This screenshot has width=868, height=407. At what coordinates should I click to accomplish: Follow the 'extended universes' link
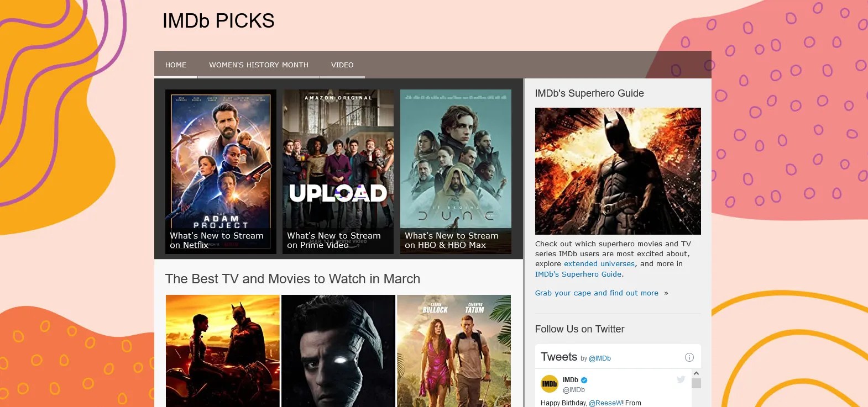(599, 264)
